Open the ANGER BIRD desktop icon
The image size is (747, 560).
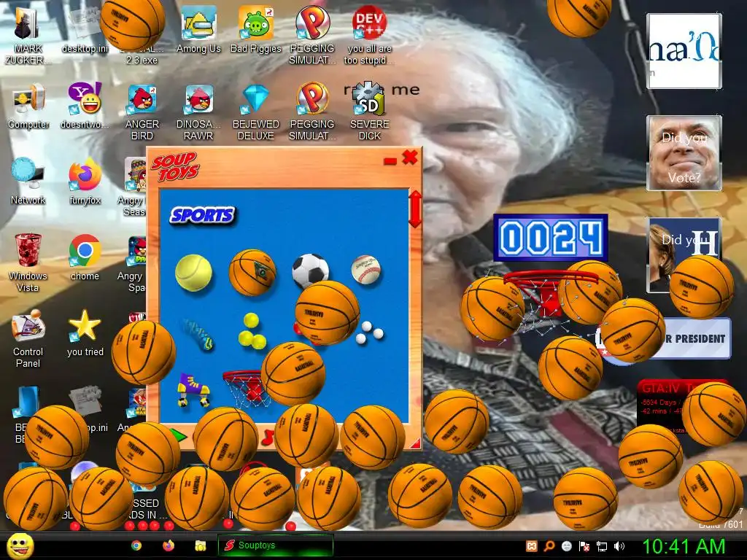pyautogui.click(x=142, y=112)
